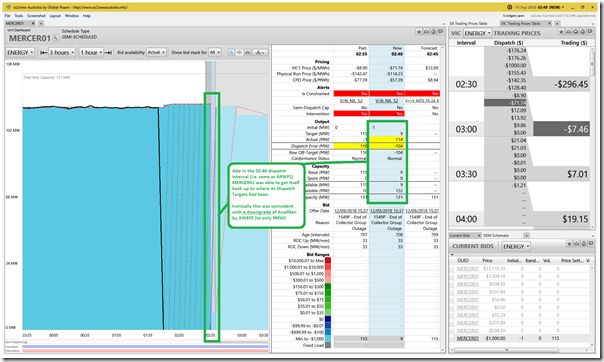Viewport: 604px width, 362px height.
Task: Open the NEM time selector dropdown
Action: click(539, 7)
